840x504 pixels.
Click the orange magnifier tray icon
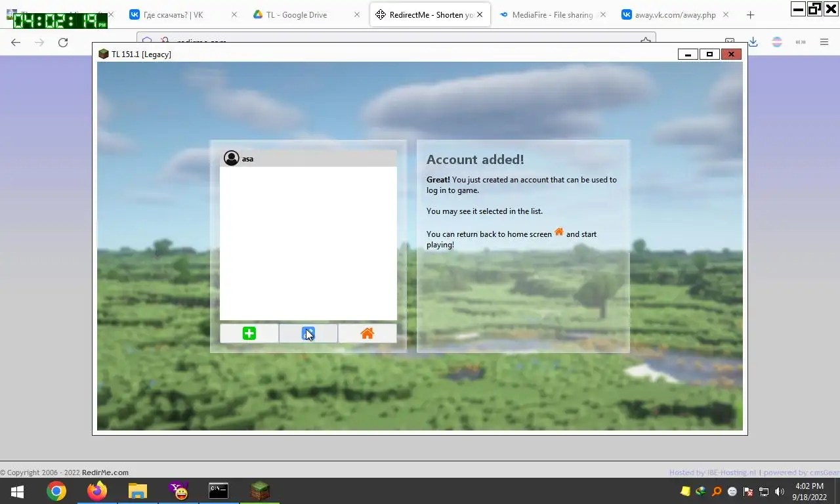[x=717, y=491]
